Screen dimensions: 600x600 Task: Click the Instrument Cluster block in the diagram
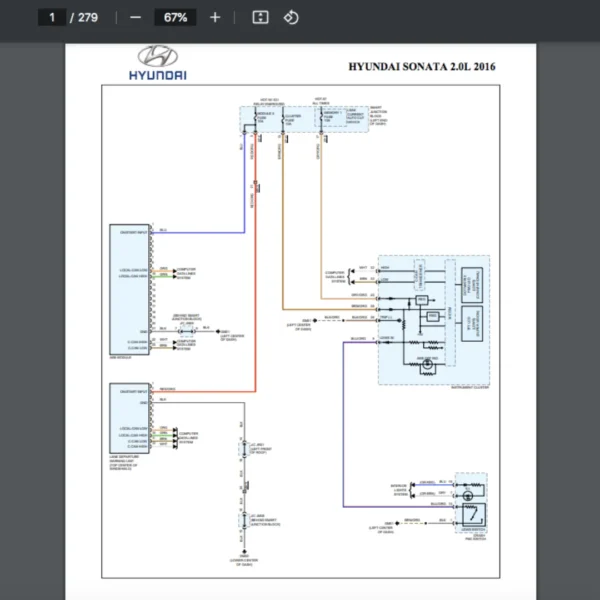(430, 320)
